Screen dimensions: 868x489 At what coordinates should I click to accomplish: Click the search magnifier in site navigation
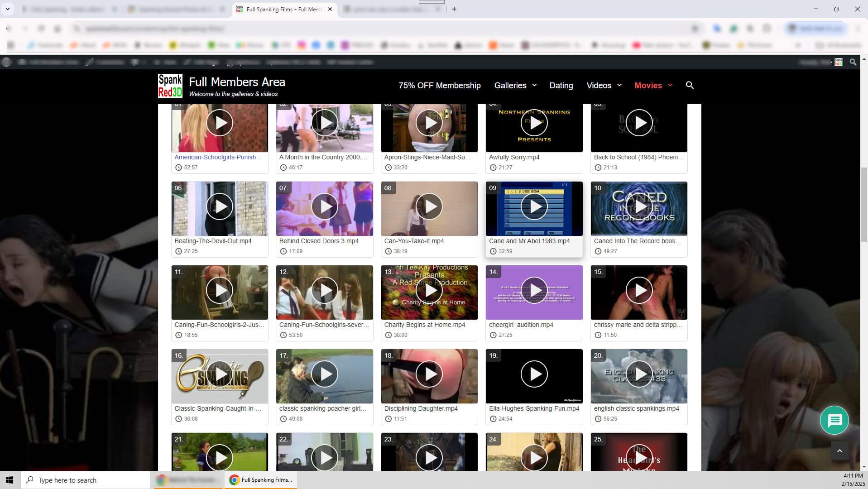coord(690,85)
